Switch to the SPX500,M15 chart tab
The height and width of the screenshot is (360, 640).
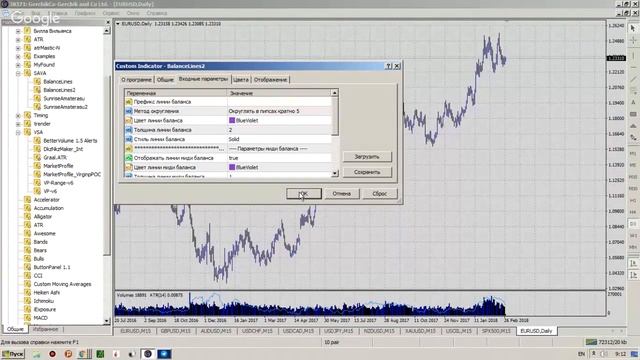tap(496, 331)
